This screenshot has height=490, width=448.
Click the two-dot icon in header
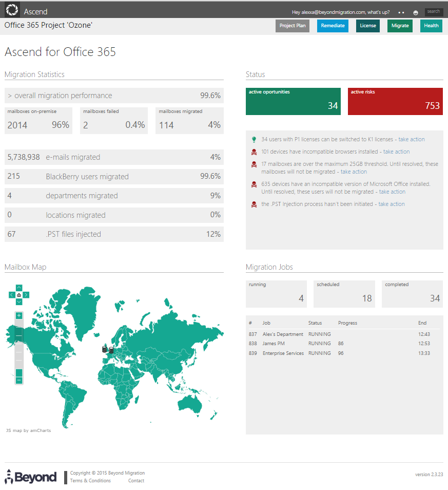point(401,12)
